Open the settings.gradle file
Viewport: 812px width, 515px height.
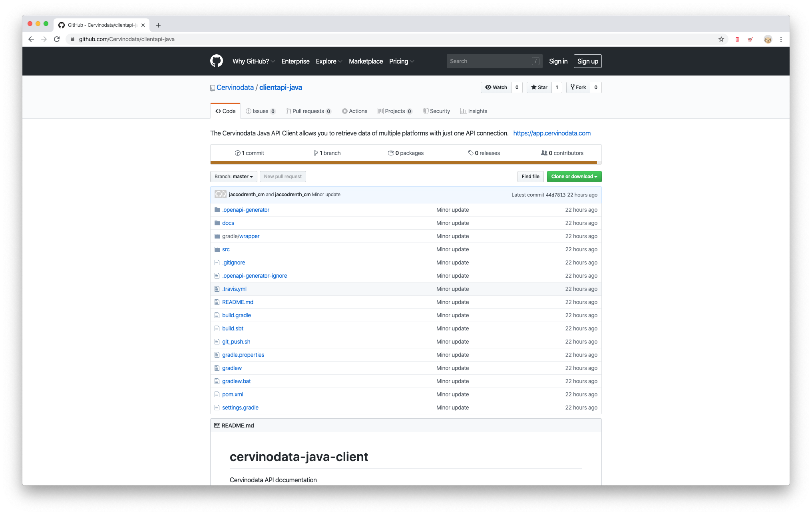240,408
